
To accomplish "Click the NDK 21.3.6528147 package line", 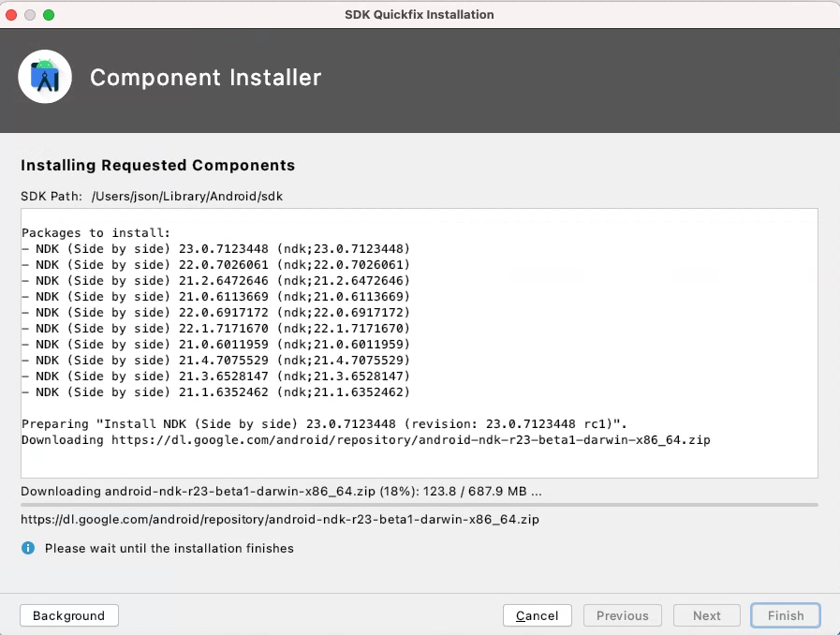I will 215,377.
